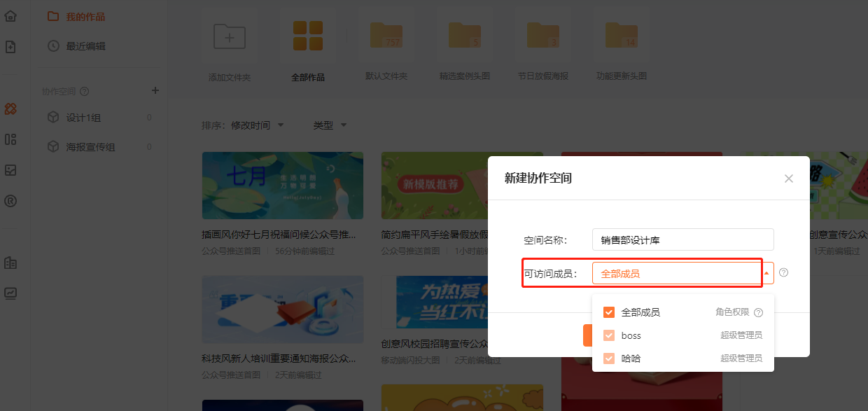
Task: Open 我的作品 in the left menu
Action: [x=85, y=17]
